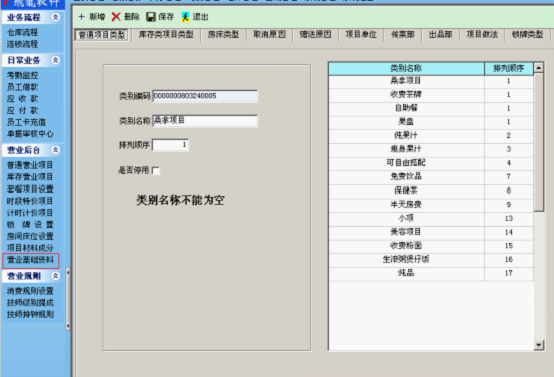Select the 桑拿项目 row in list
554x377 pixels.
tap(431, 81)
